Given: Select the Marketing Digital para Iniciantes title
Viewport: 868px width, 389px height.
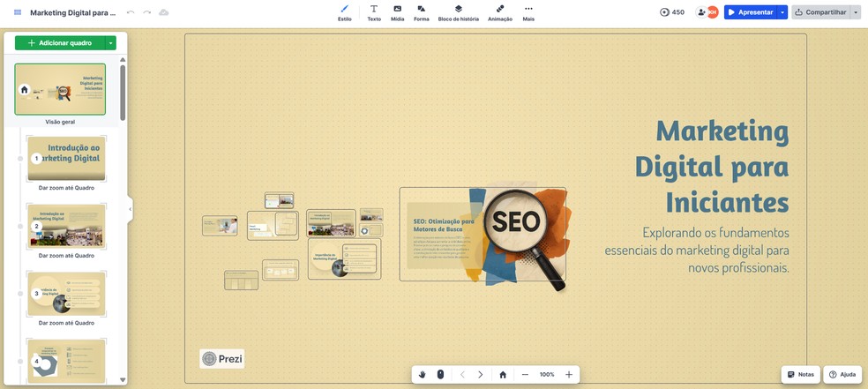Looking at the screenshot, I should (712, 166).
